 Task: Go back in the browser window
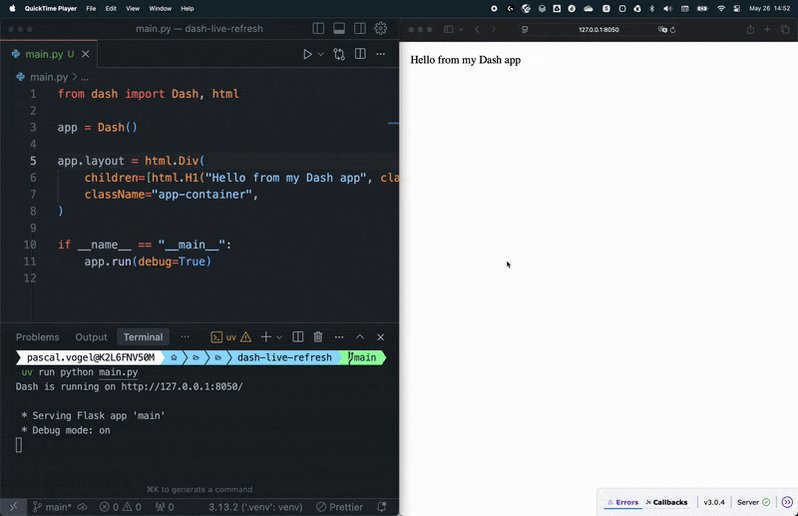click(x=477, y=30)
